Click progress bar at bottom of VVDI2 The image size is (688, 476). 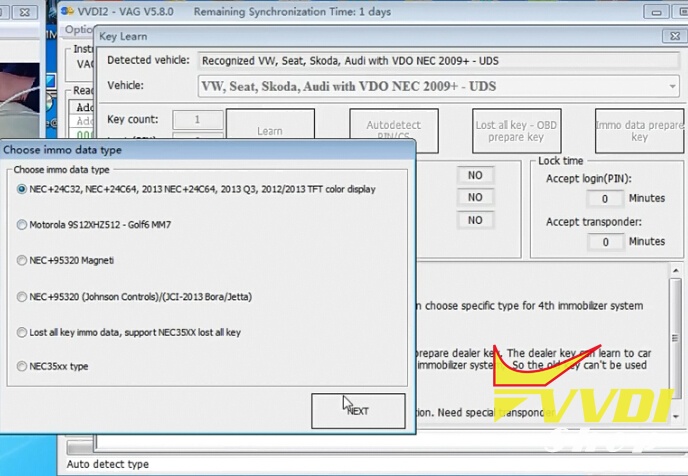click(79, 447)
